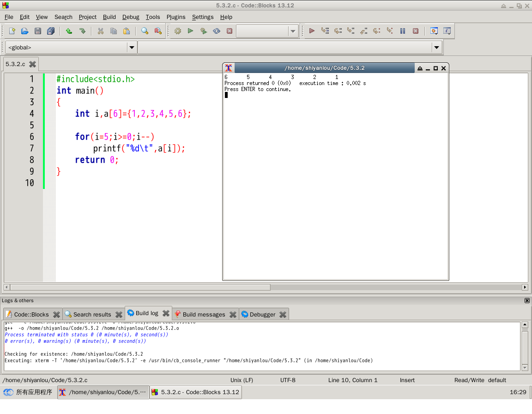Viewport: 532px width, 414px height.
Task: Create a new file from the toolbar
Action: point(12,31)
